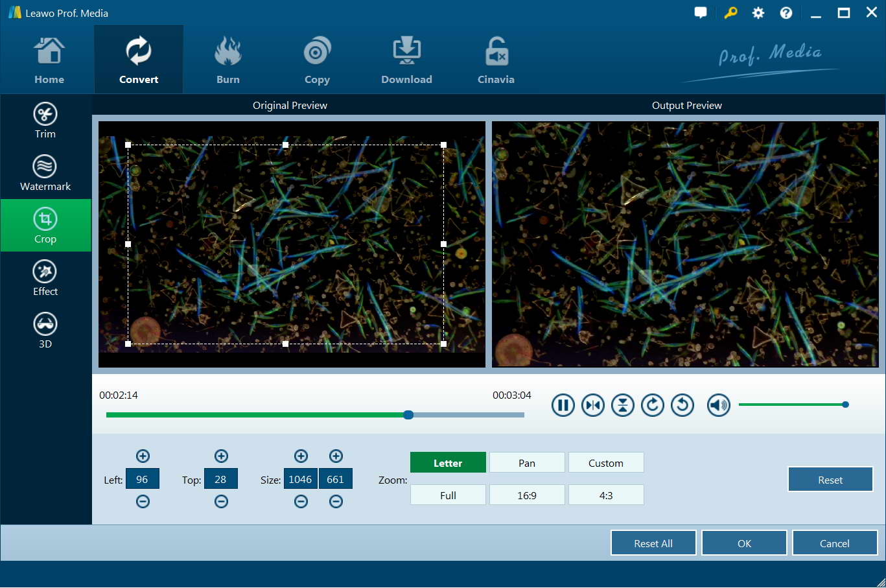Viewport: 886px width, 588px height.
Task: Select the Full zoom mode
Action: [448, 495]
